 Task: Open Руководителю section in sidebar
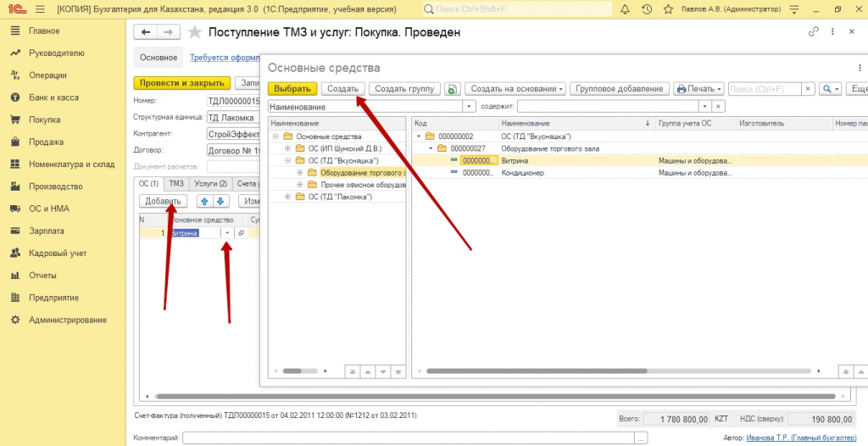pyautogui.click(x=57, y=53)
